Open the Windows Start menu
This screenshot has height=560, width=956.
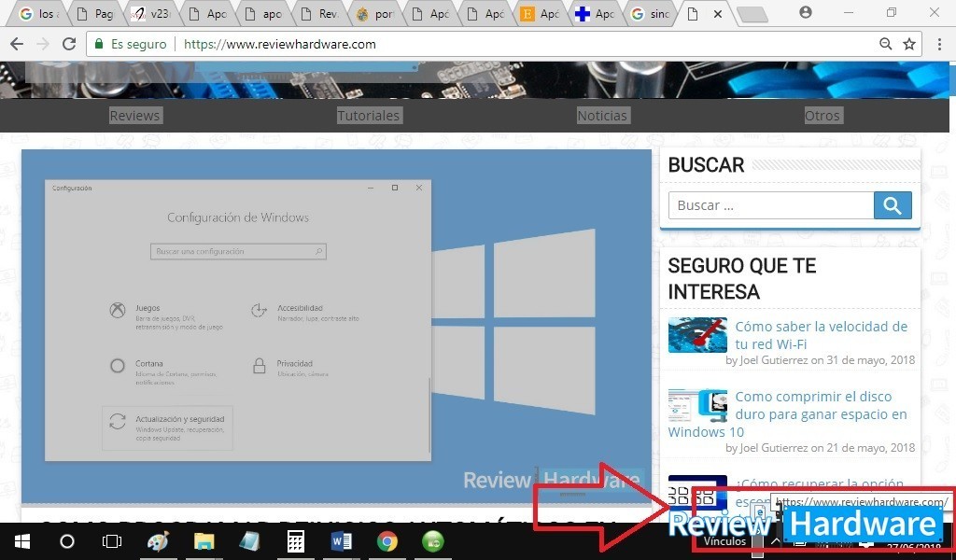tap(22, 541)
